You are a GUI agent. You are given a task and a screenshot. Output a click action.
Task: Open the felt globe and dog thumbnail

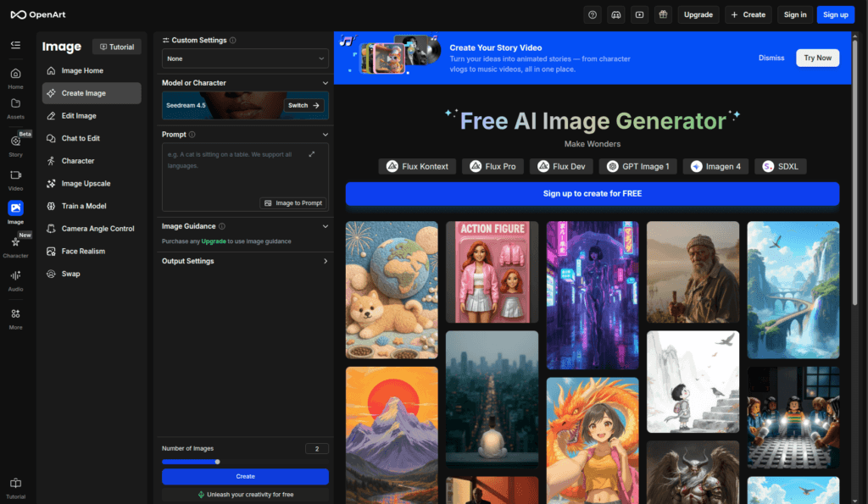[392, 290]
